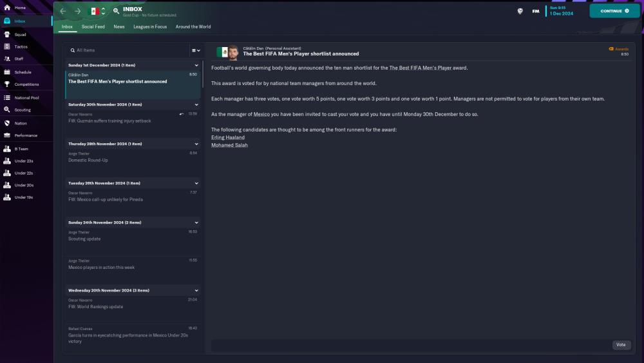Click the Continue button
This screenshot has height=363, width=644.
(x=614, y=11)
